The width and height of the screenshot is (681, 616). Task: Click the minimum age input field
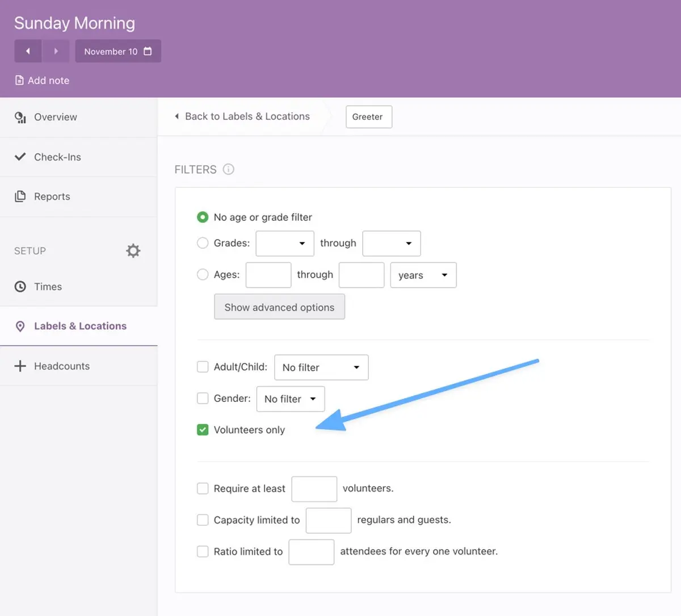[x=268, y=275]
